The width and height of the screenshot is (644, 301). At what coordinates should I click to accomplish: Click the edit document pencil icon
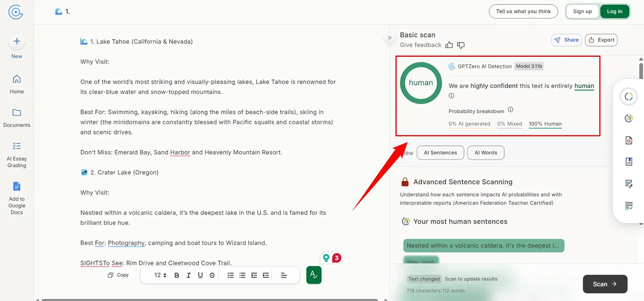[x=628, y=184]
